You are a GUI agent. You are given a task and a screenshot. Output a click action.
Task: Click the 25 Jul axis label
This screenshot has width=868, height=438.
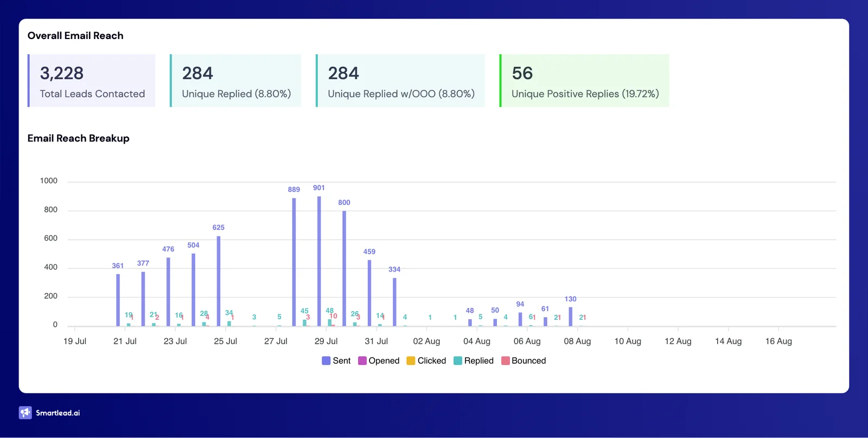coord(226,341)
